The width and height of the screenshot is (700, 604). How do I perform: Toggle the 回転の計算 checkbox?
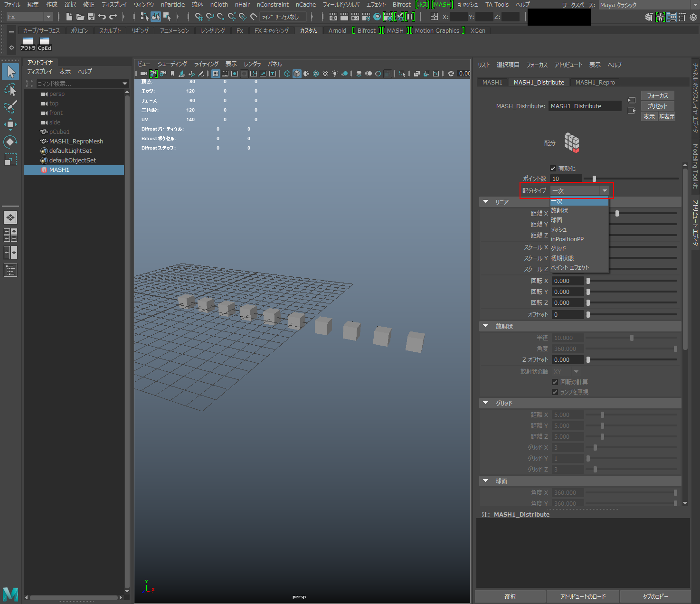(555, 382)
